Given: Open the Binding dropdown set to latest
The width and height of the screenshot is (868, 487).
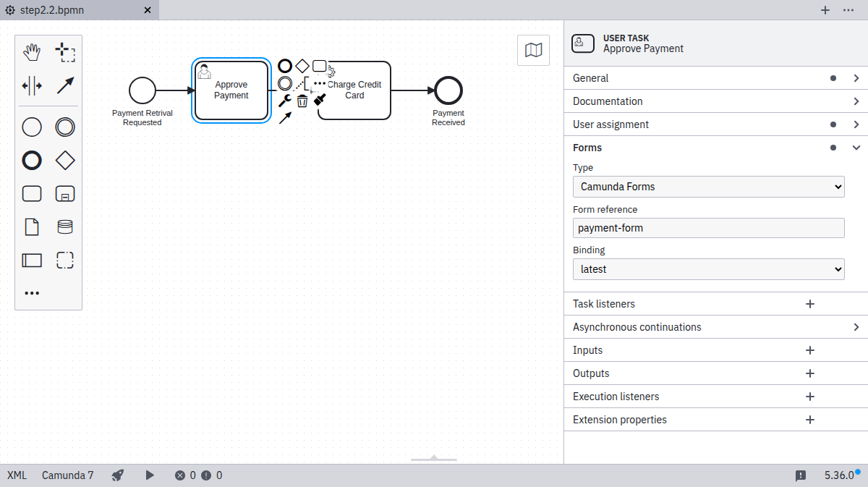Looking at the screenshot, I should point(708,269).
